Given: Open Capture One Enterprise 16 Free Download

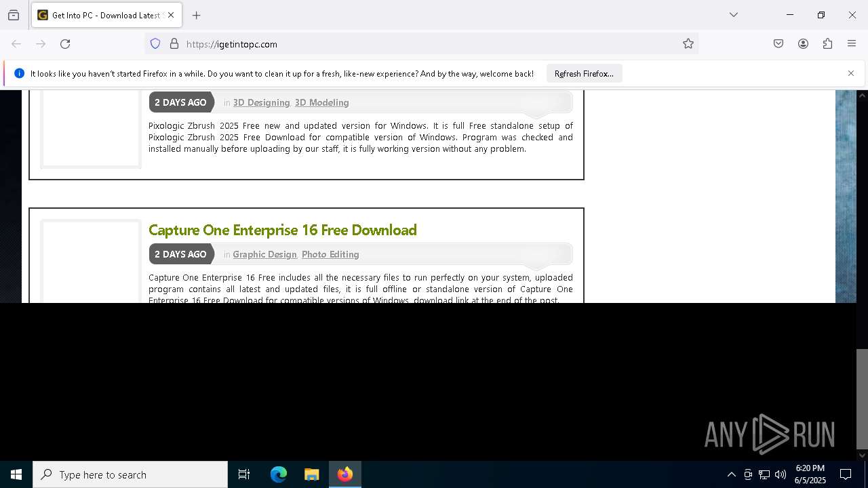Looking at the screenshot, I should click(x=282, y=230).
